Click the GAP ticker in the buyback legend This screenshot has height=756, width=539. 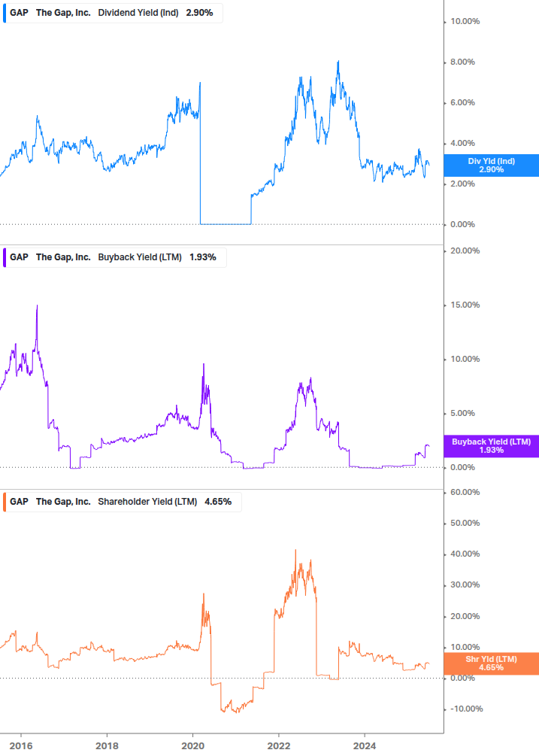tap(20, 257)
